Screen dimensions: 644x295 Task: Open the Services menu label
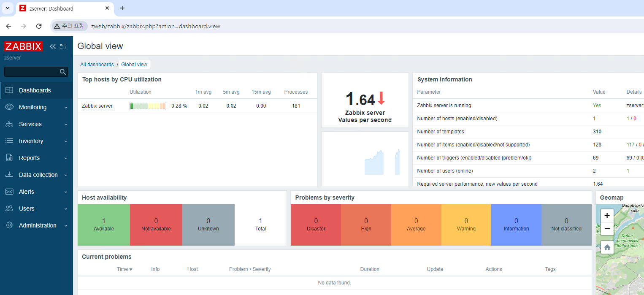tap(30, 124)
